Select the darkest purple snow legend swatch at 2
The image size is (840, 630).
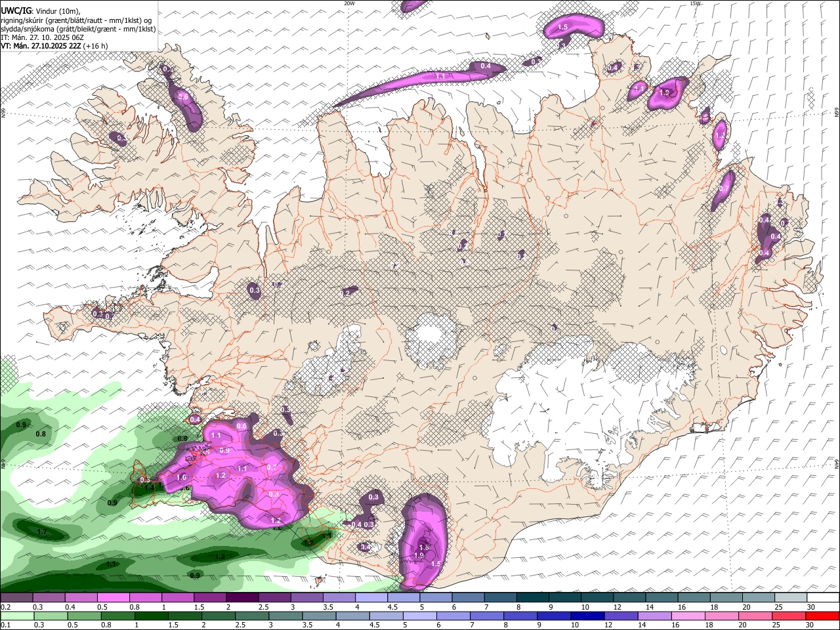[241, 598]
